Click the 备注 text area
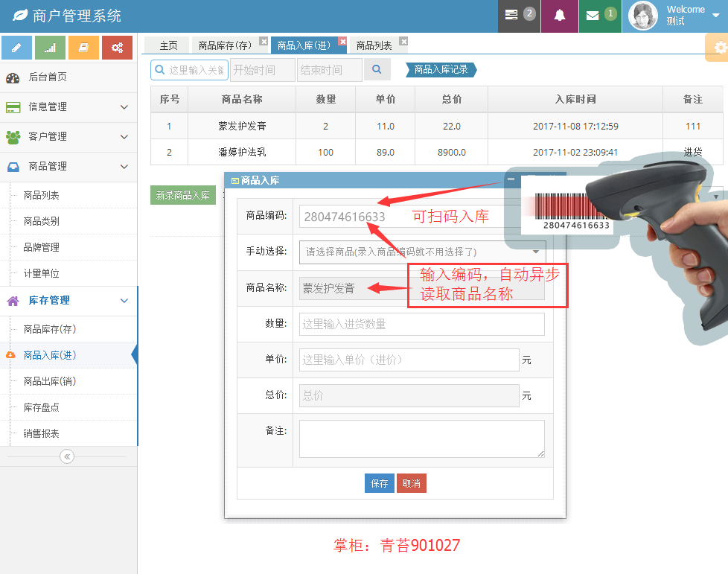 421,439
